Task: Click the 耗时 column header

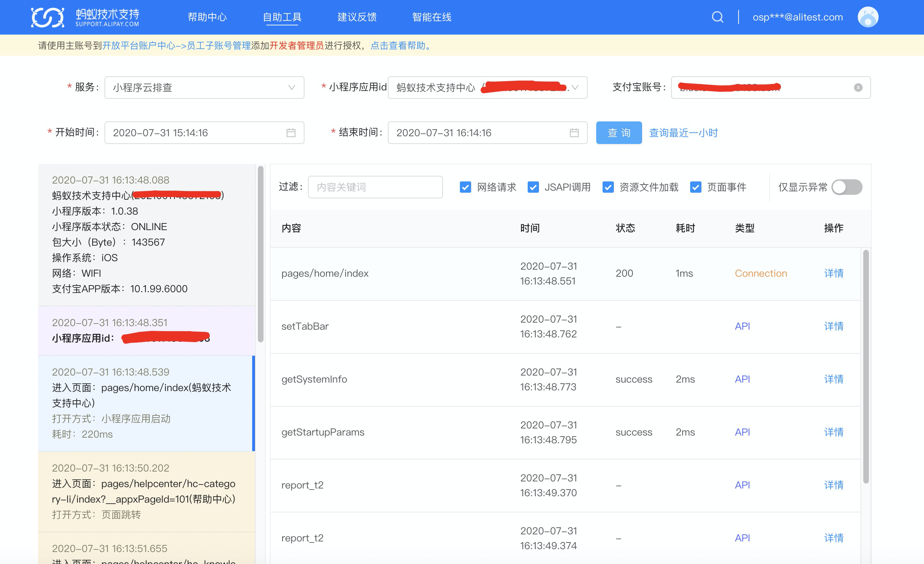Action: [686, 228]
